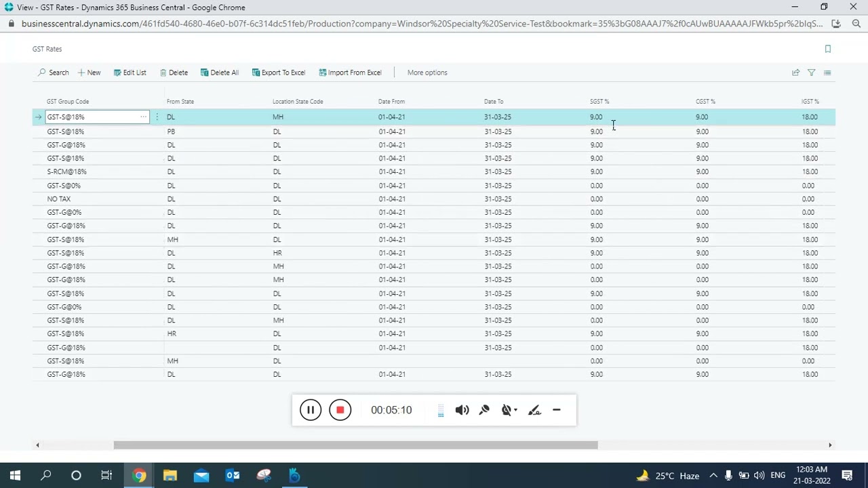Screen dimensions: 868x488
Task: Open the Snipping Tool taskbar icon
Action: (x=264, y=475)
